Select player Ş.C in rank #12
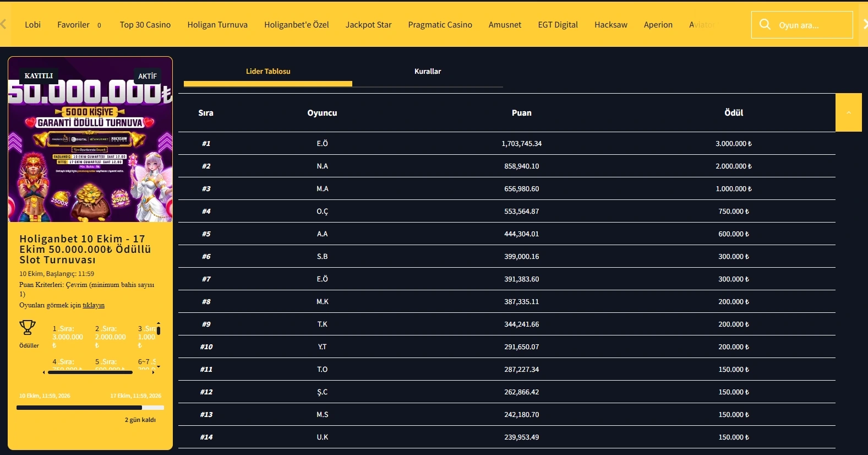Screen dimensions: 868x455 pos(323,392)
